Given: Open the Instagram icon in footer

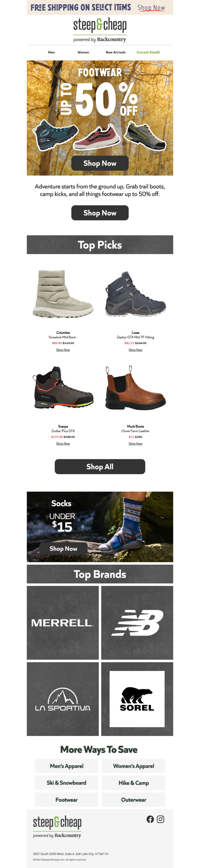Looking at the screenshot, I should [160, 819].
